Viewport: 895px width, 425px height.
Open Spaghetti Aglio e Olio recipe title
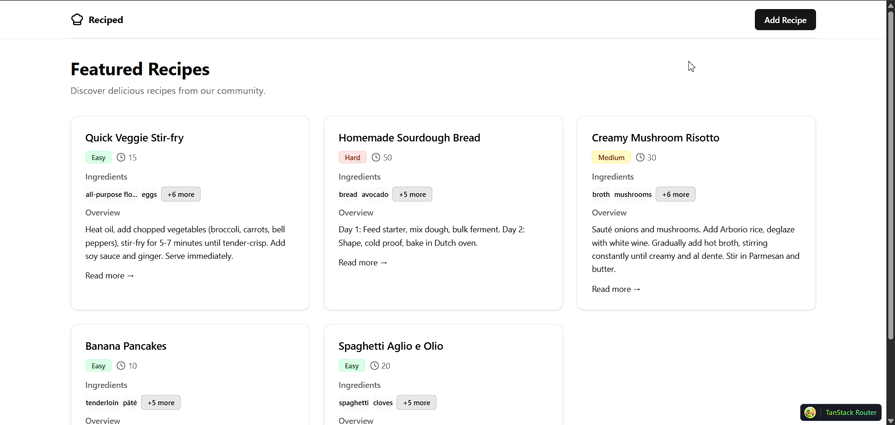pos(390,346)
